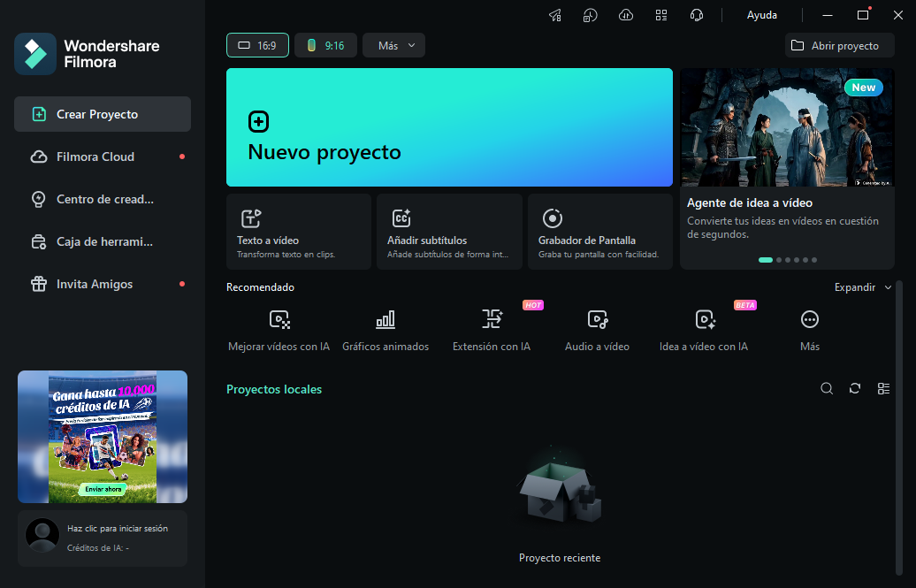Click the Wondershare Filmora logo icon
The image size is (916, 588).
coord(35,54)
